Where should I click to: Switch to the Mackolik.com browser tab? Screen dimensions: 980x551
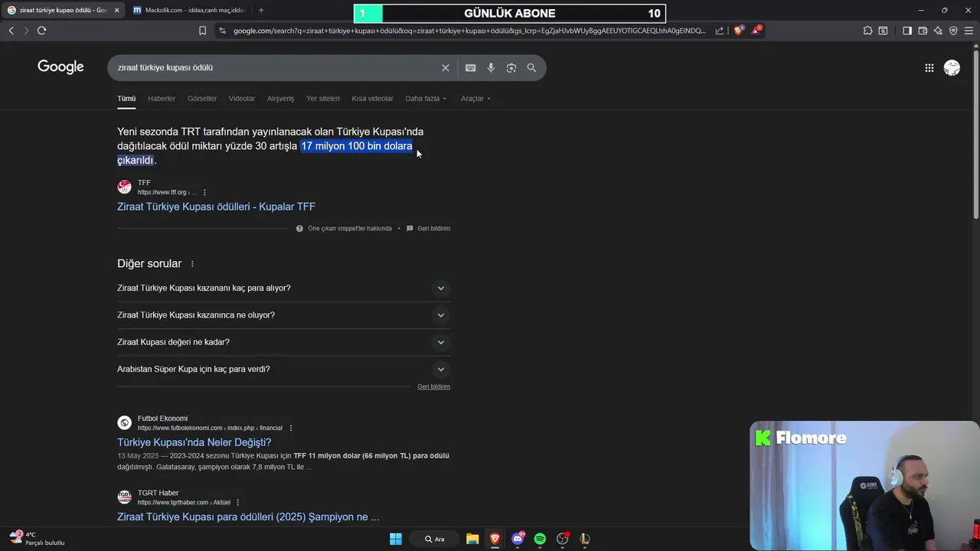coord(189,10)
